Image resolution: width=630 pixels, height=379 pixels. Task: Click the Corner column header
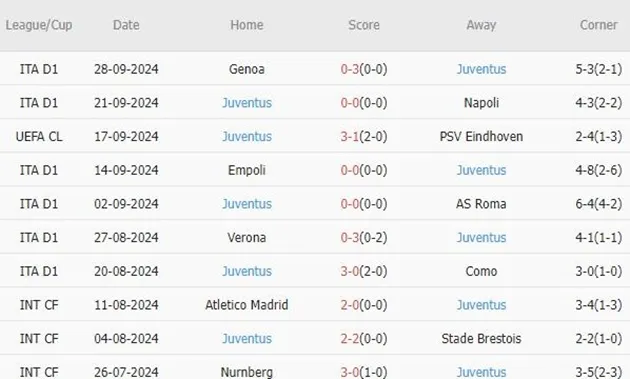tap(598, 25)
